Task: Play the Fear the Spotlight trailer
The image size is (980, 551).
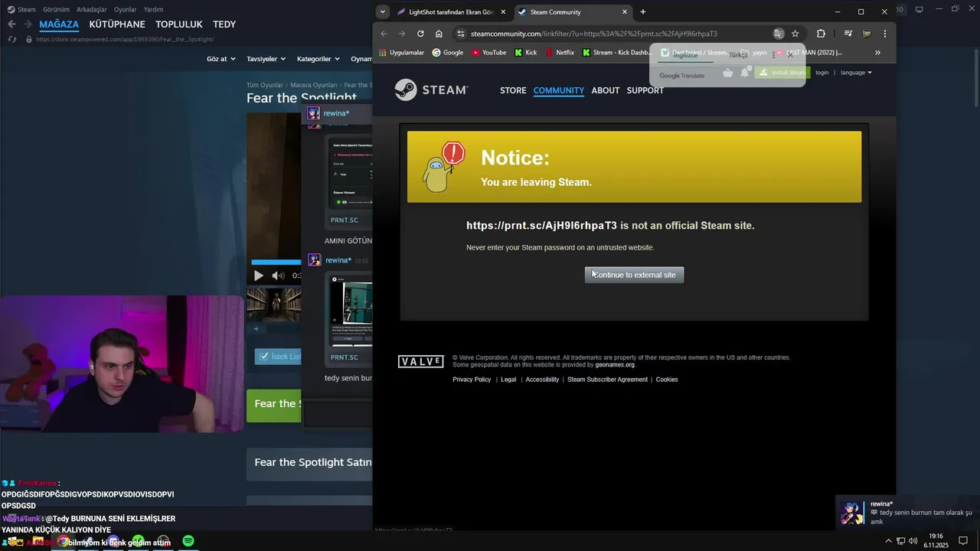Action: [x=258, y=275]
